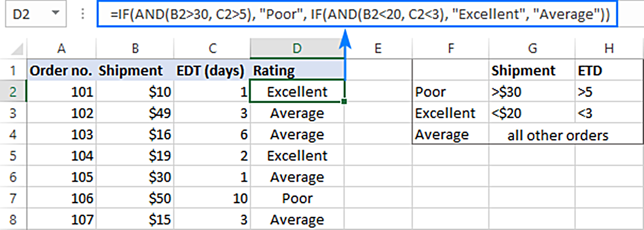Open the Name Box dropdown arrow
The width and height of the screenshot is (644, 230).
click(55, 15)
